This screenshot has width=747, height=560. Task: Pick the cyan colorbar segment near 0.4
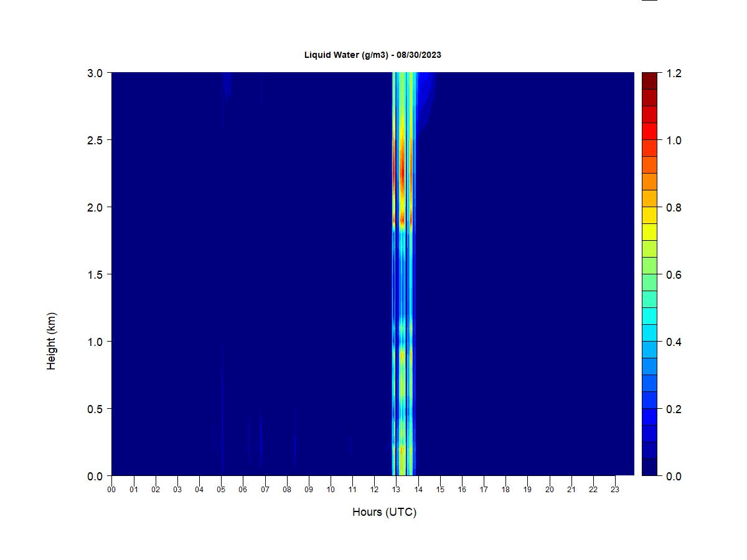(x=649, y=333)
